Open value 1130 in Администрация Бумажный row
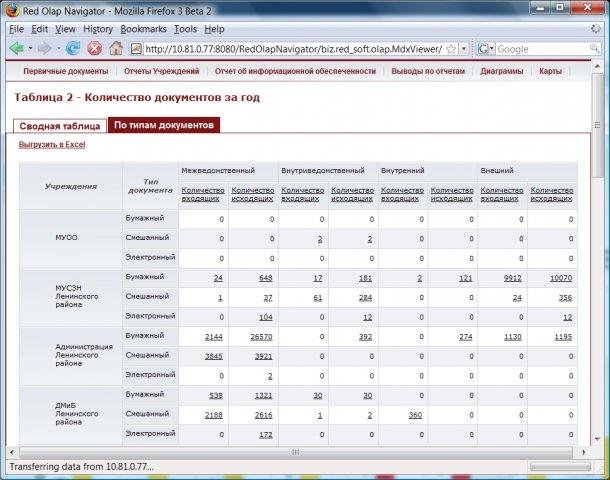 click(512, 337)
